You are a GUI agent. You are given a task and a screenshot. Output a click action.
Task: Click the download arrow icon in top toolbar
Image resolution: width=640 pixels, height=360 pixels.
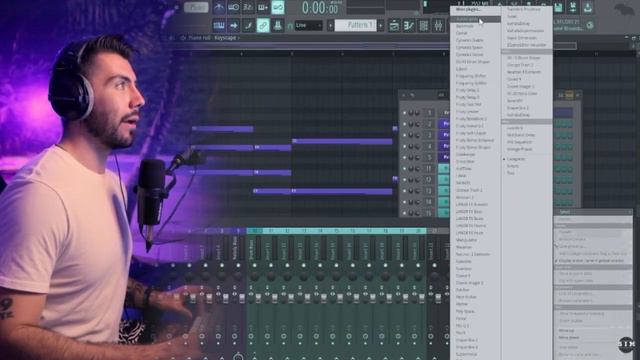pyautogui.click(x=588, y=7)
